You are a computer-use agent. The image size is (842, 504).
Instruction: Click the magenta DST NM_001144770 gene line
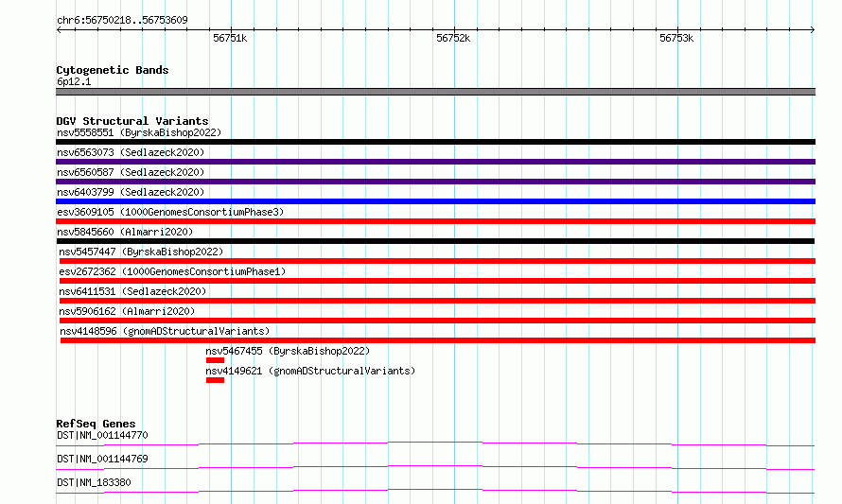(435, 443)
